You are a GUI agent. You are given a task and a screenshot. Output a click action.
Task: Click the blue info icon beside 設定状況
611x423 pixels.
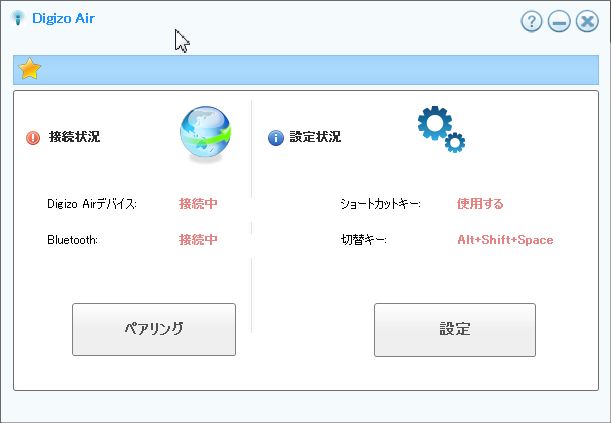(x=275, y=138)
